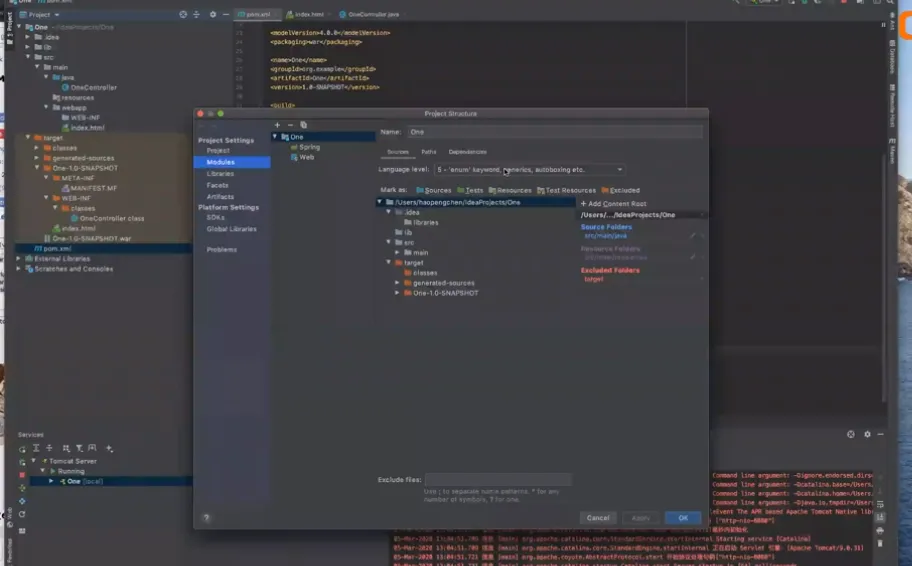Image resolution: width=912 pixels, height=566 pixels.
Task: Collapse all services in Services toolbar
Action: pyautogui.click(x=49, y=448)
